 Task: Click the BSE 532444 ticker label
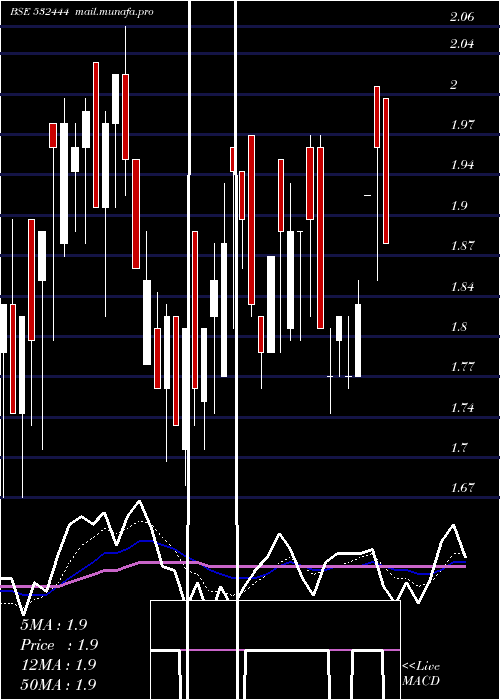point(40,12)
